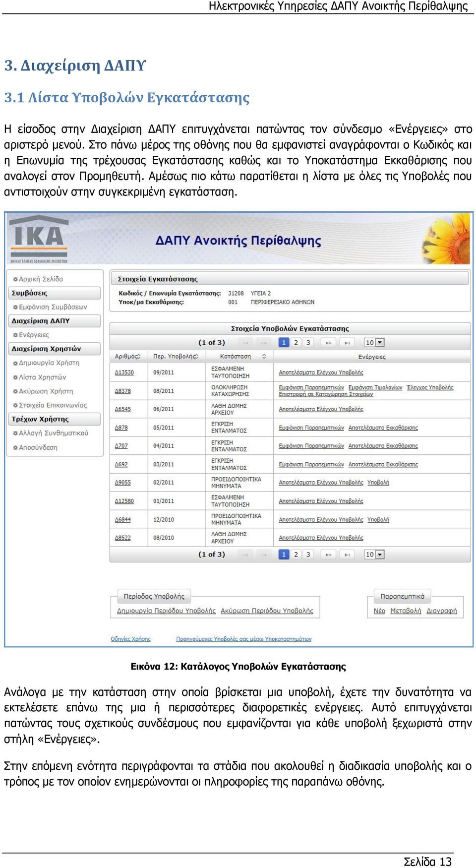Click the Μεταβολή link under Παραπεμπτικά

coord(406,611)
